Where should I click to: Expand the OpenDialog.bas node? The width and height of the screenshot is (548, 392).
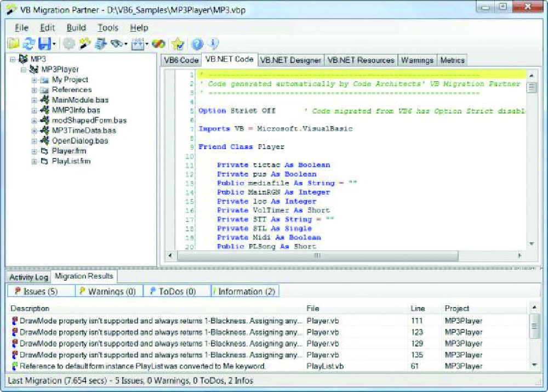(34, 141)
